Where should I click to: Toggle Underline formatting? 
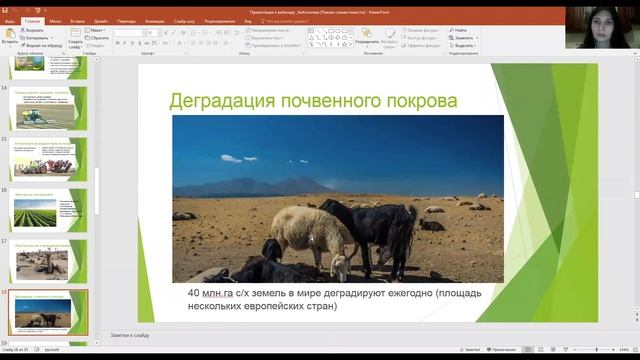click(132, 43)
